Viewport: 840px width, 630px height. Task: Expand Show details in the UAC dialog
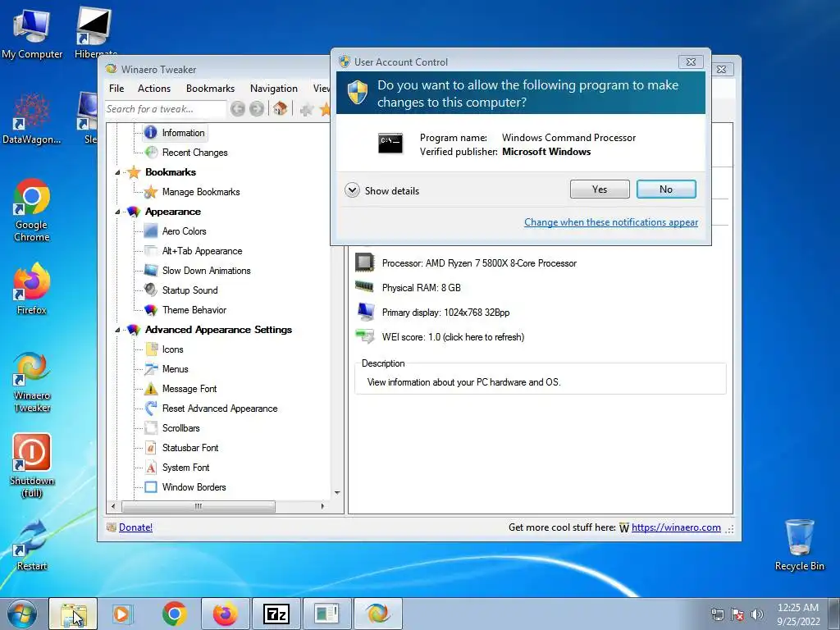(x=382, y=190)
